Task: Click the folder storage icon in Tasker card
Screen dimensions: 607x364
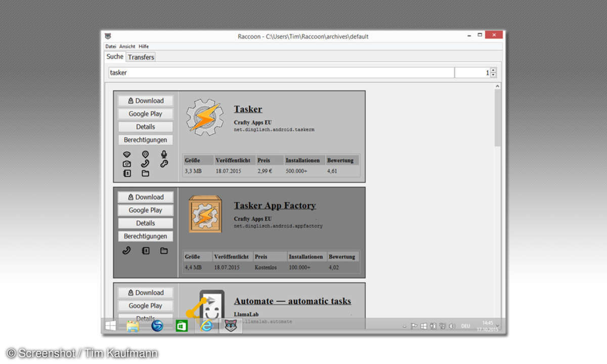Action: click(145, 173)
